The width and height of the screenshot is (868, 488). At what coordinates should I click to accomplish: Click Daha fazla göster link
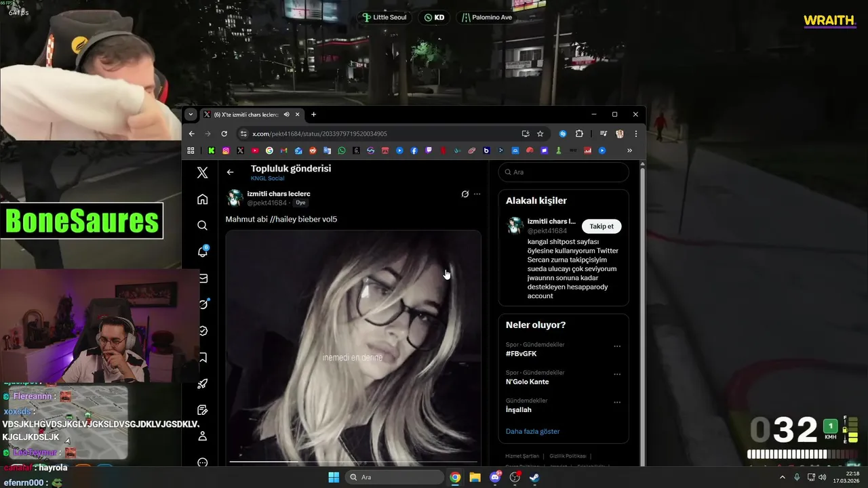coord(532,431)
